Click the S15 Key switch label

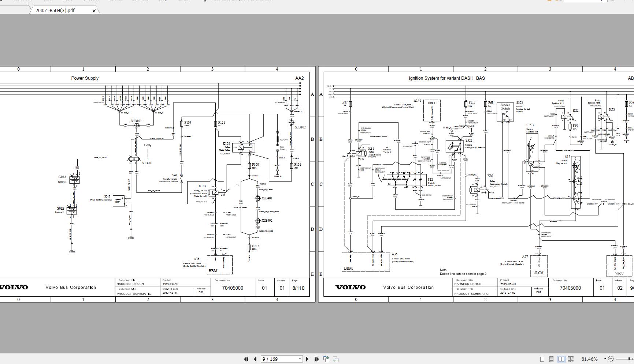point(567,157)
